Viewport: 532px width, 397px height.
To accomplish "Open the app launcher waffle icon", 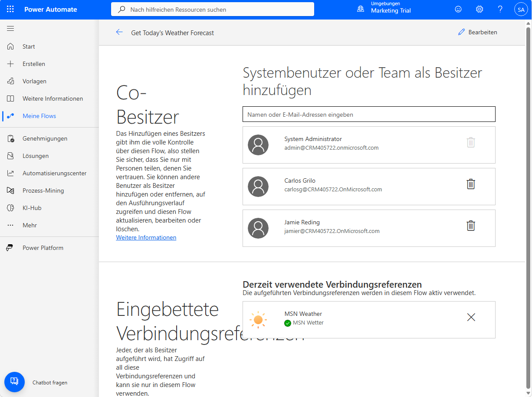I will [x=10, y=9].
